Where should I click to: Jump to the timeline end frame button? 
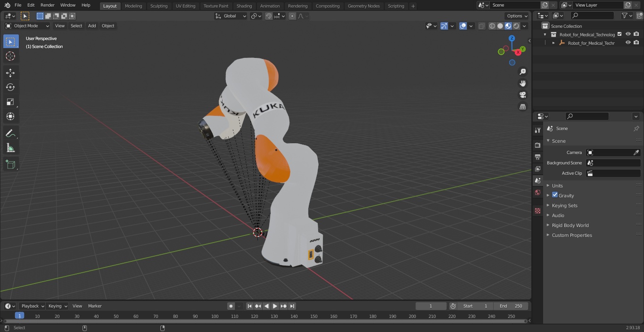[x=292, y=306]
